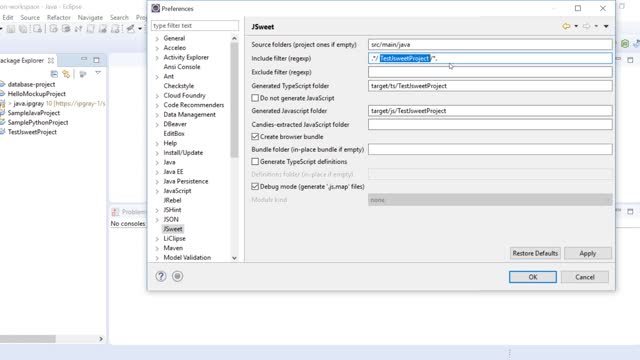Expand the Activity Explorer node
640x360 pixels.
pos(157,58)
